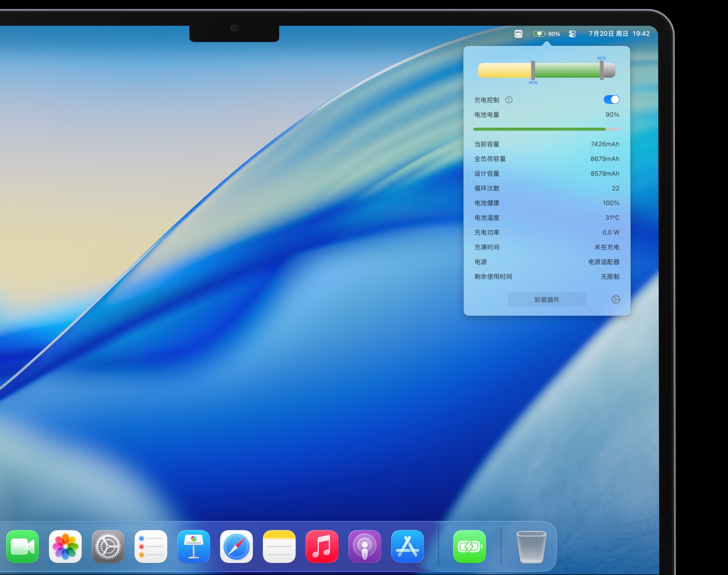Open the Trash in the Dock
Viewport: 728px width, 575px height.
tap(531, 547)
